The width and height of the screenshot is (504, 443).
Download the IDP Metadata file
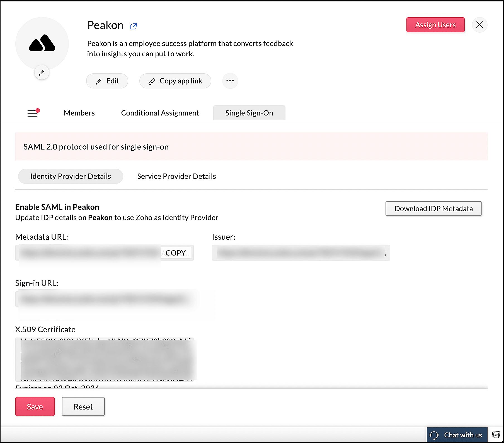tap(433, 209)
